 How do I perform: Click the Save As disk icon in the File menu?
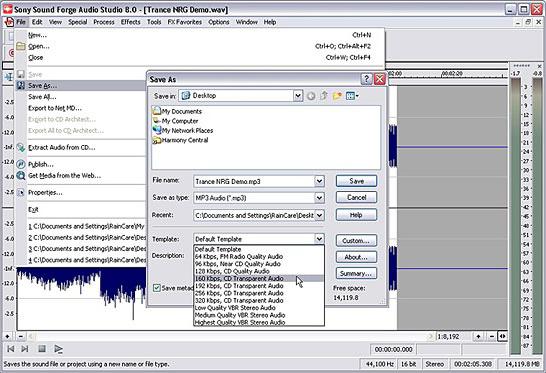[x=21, y=85]
